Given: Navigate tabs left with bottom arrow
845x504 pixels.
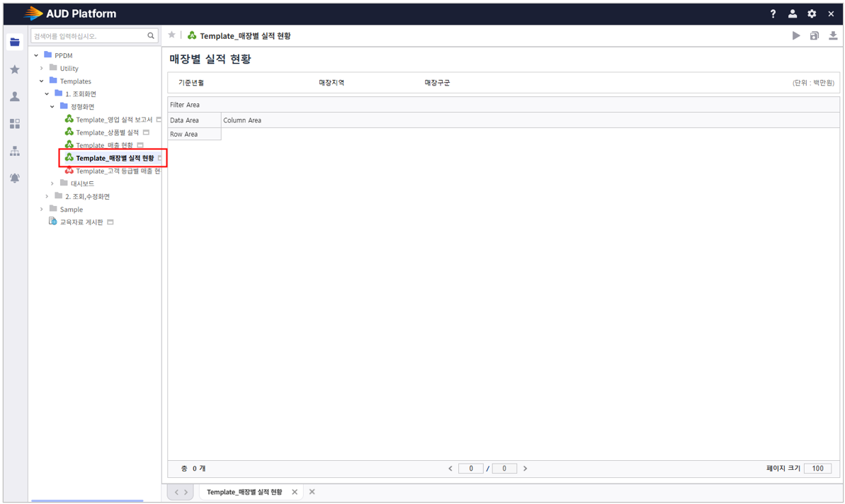Looking at the screenshot, I should pos(176,492).
